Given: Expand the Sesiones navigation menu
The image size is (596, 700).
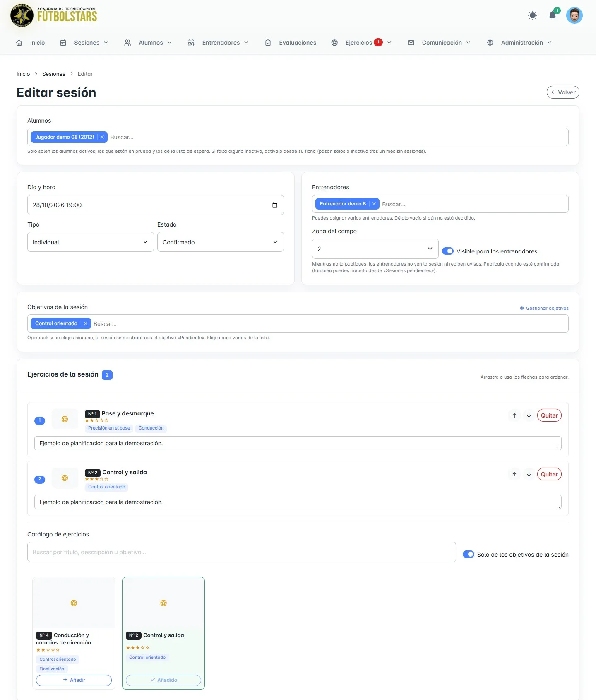Looking at the screenshot, I should tap(84, 43).
